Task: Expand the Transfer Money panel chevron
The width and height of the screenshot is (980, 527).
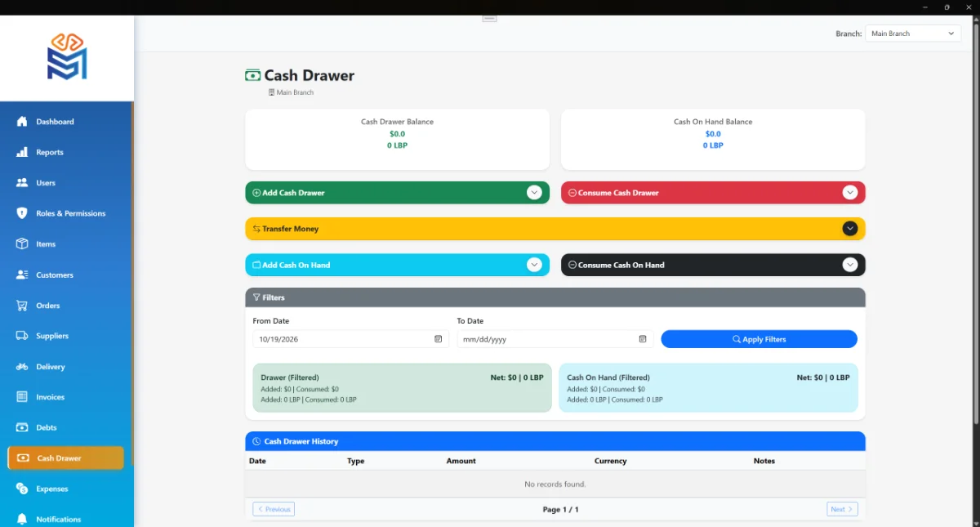Action: coord(850,229)
